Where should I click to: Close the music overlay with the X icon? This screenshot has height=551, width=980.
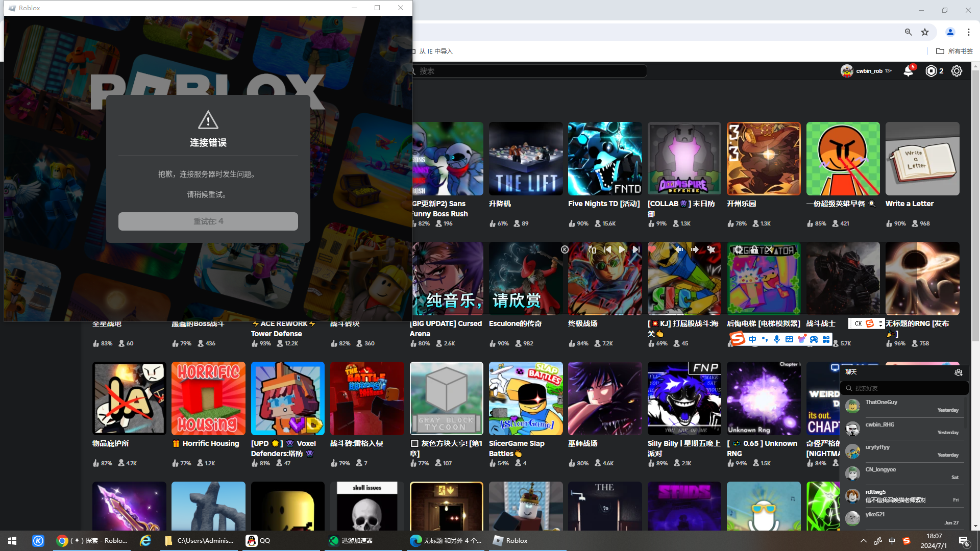769,249
